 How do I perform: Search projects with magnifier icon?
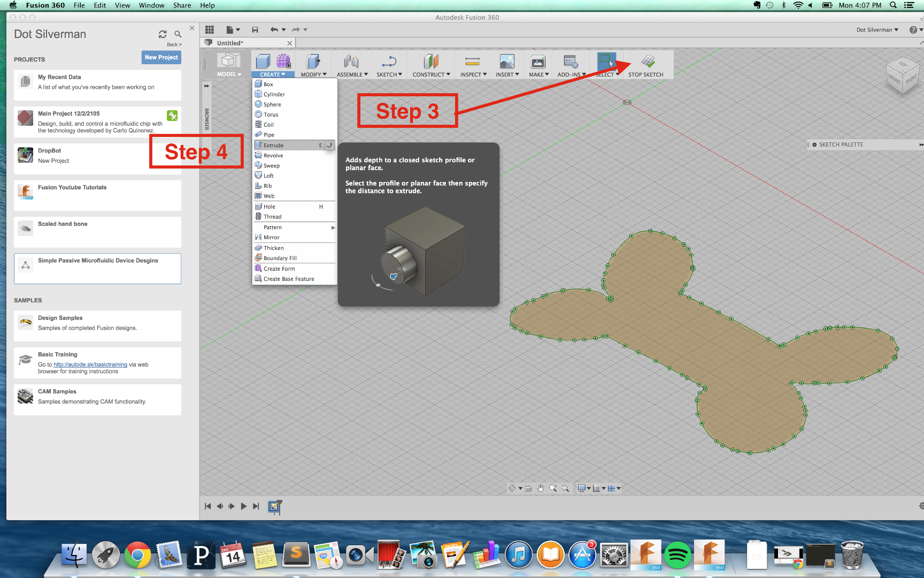[178, 34]
